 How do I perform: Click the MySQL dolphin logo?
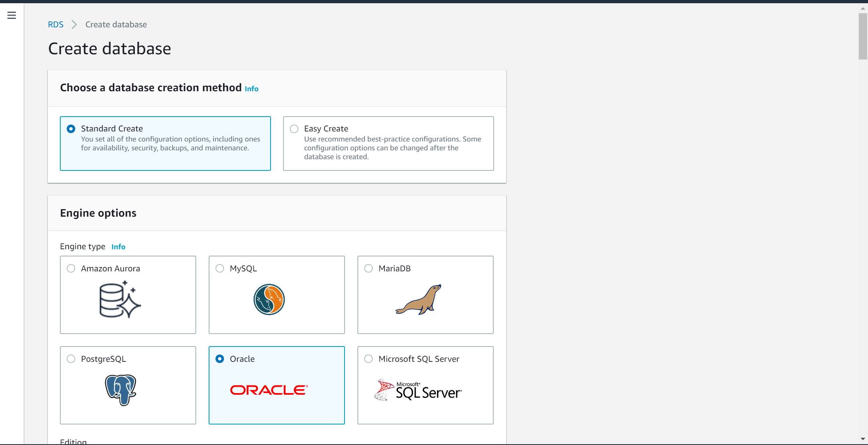coord(269,299)
